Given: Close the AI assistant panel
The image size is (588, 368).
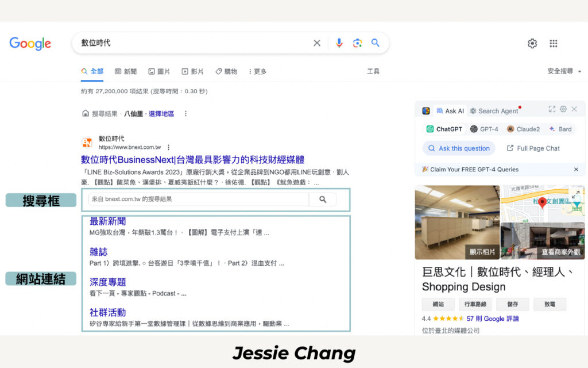Looking at the screenshot, I should click(x=574, y=109).
